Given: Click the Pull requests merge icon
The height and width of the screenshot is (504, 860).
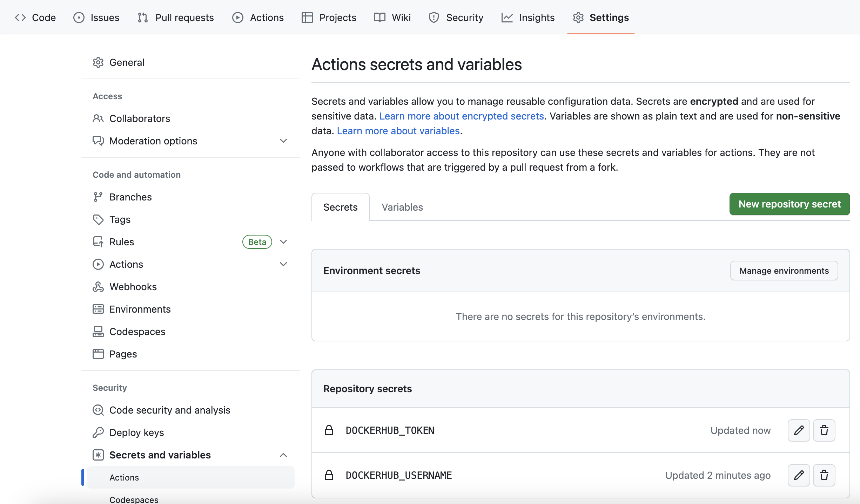Looking at the screenshot, I should coord(142,17).
